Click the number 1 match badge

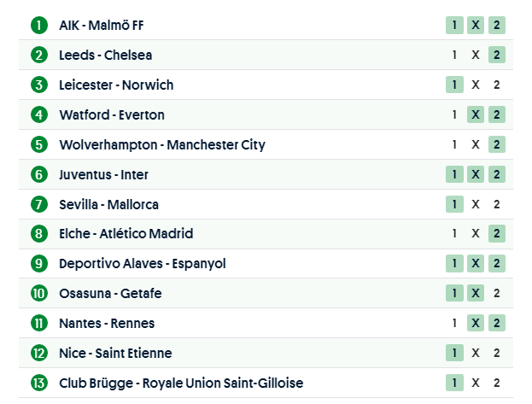click(38, 25)
